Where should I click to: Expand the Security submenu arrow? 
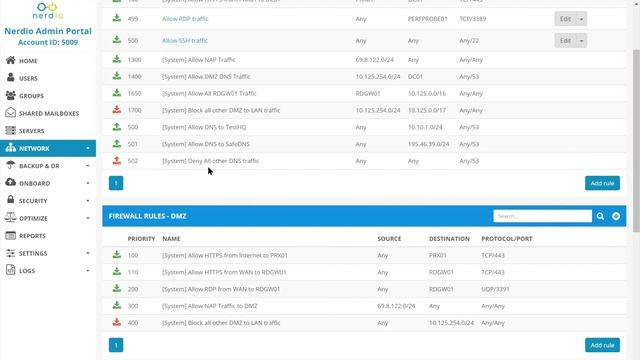(x=88, y=201)
